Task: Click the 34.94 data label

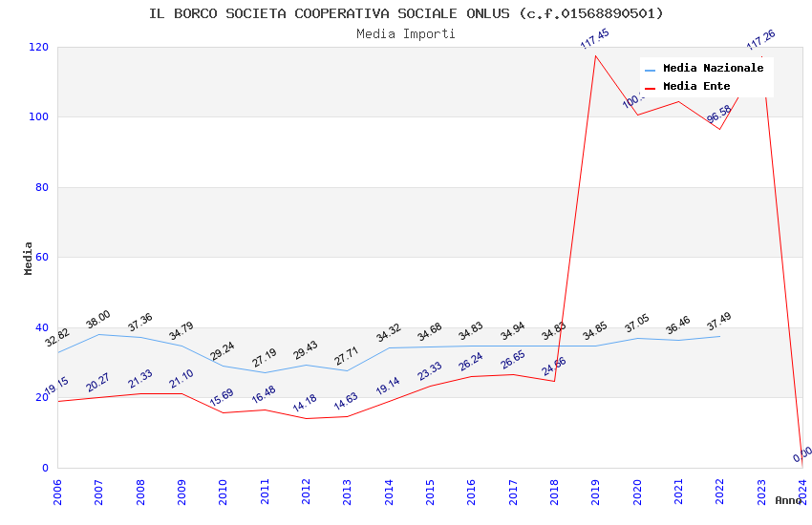Action: click(x=513, y=331)
